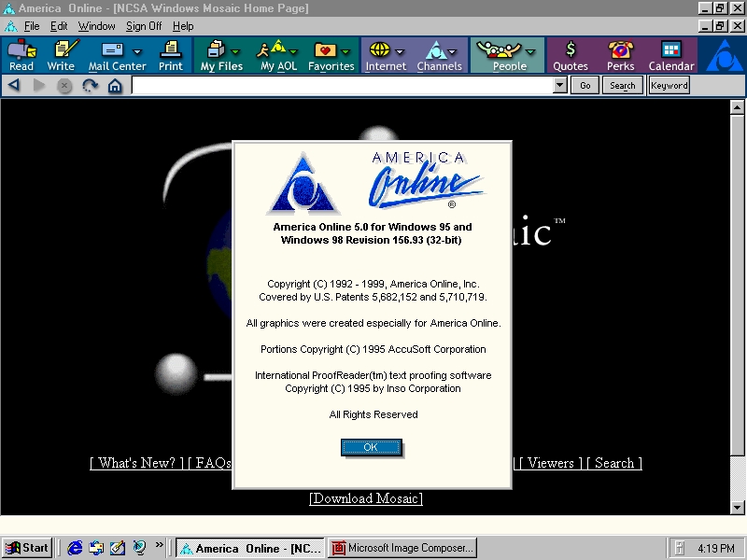This screenshot has height=560, width=747.
Task: Click the Print toolbar icon
Action: coord(171,55)
